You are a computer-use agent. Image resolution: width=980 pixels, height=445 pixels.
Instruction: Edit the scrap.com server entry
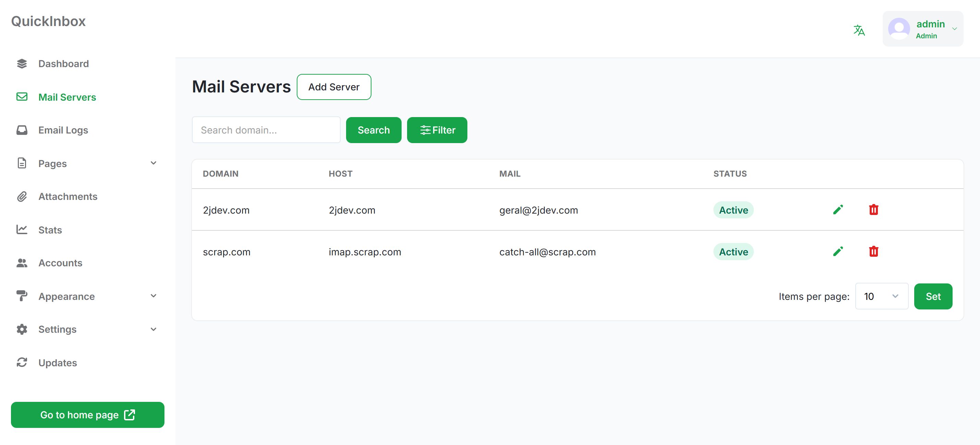(838, 252)
